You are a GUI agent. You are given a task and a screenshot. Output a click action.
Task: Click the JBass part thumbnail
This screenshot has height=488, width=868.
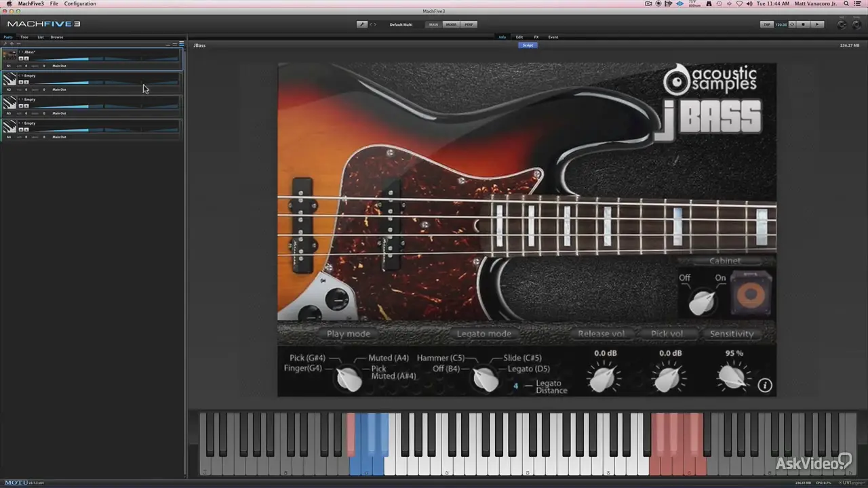click(x=10, y=56)
